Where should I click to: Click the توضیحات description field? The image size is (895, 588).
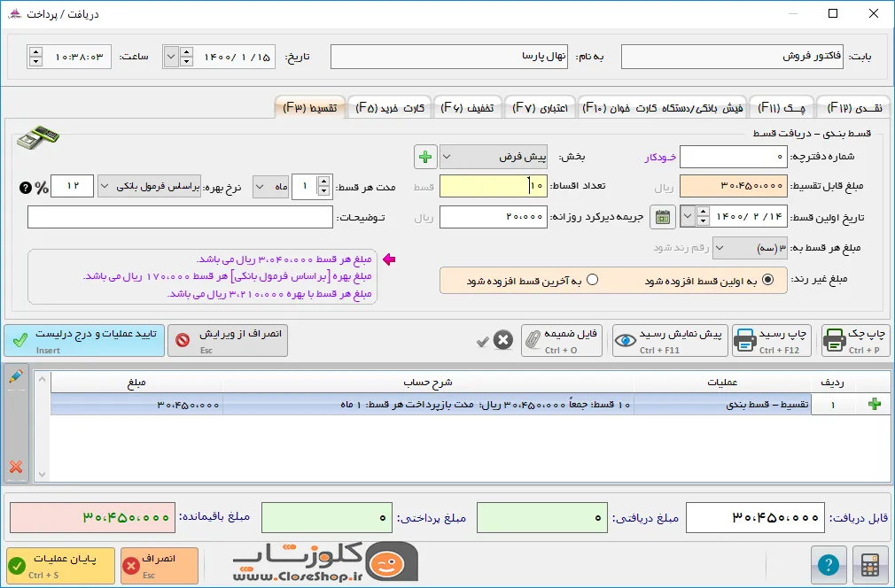tap(181, 217)
